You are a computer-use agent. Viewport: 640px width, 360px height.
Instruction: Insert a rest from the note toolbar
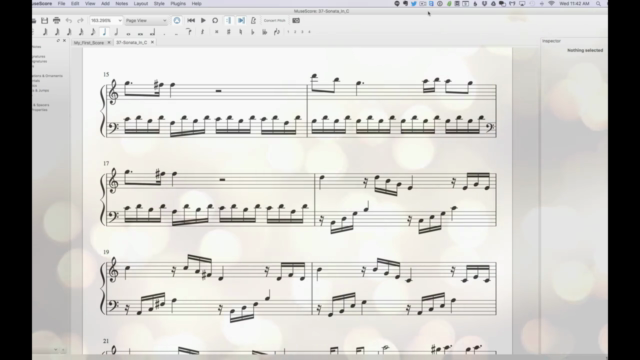[202, 32]
